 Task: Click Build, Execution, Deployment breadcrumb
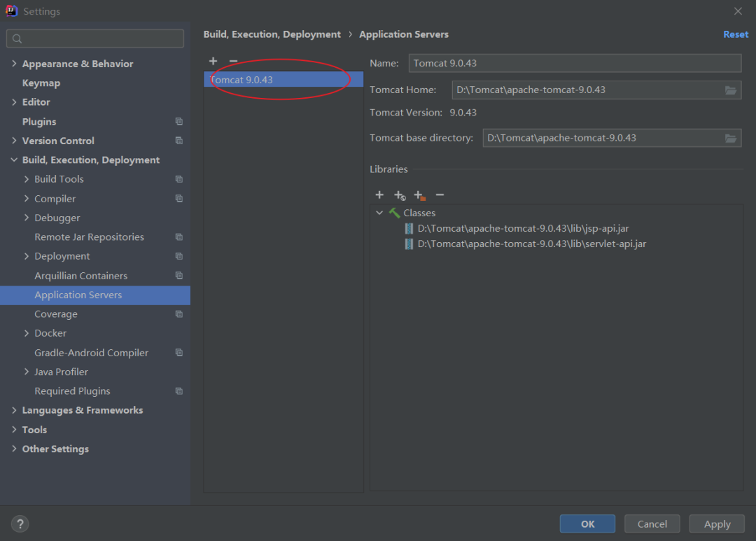[272, 34]
